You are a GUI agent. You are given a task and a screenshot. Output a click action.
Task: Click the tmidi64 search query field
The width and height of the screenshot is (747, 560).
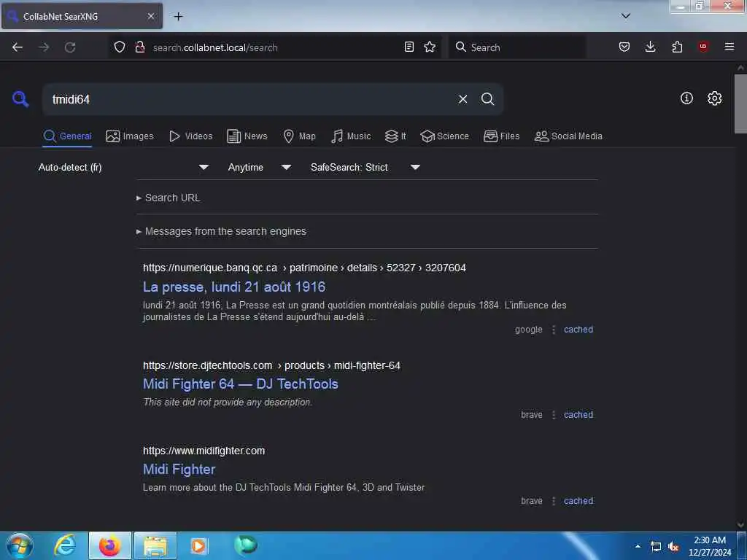[x=248, y=99]
